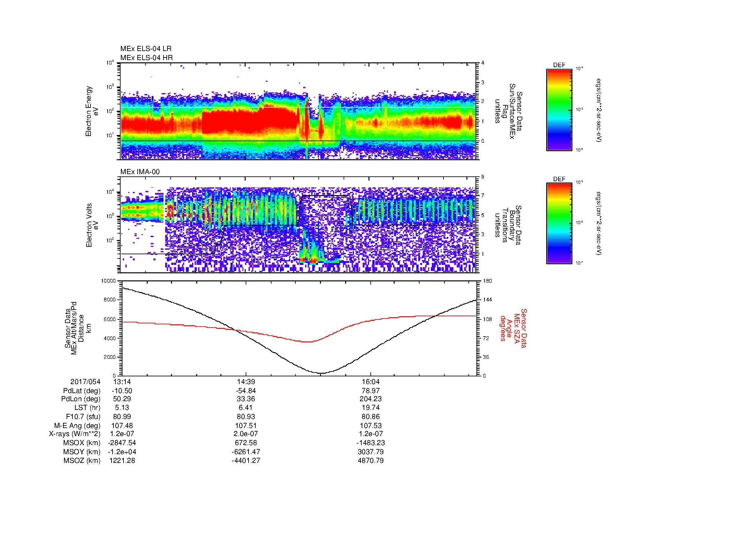Click the LST value 6.41
Image resolution: width=756 pixels, height=534 pixels.
click(246, 408)
